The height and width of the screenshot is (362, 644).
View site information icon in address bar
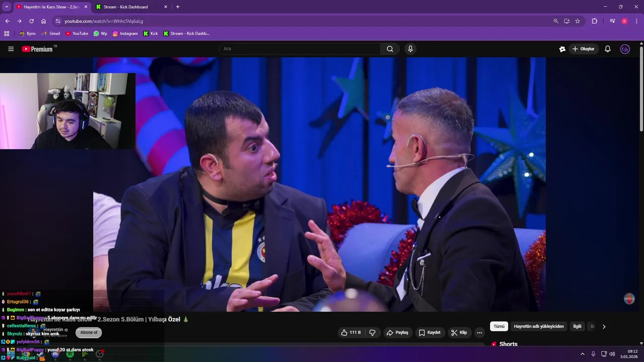click(x=58, y=21)
